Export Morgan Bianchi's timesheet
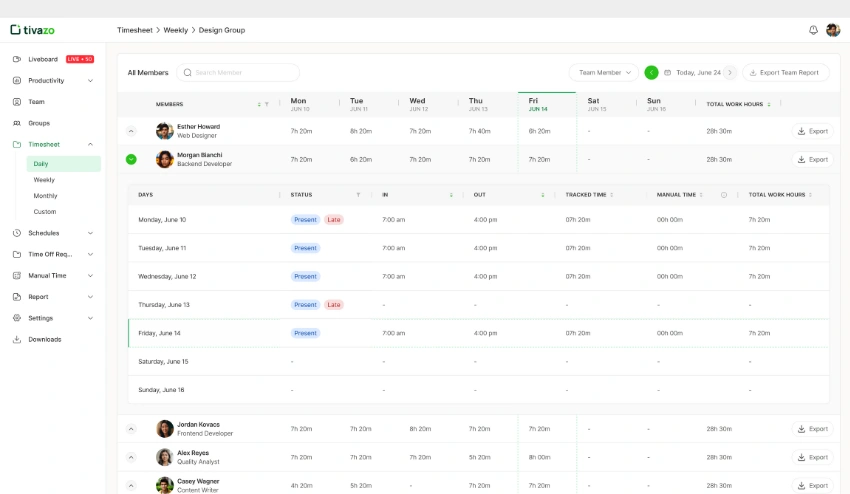850x494 pixels. tap(812, 159)
